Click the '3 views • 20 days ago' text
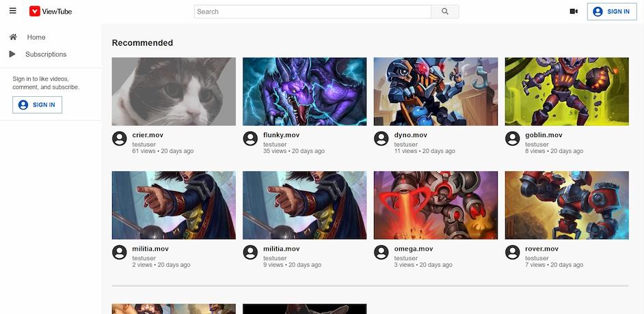The height and width of the screenshot is (314, 644). tap(423, 265)
